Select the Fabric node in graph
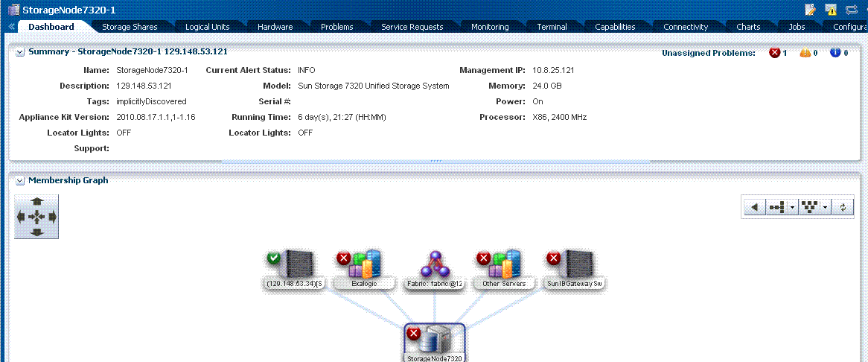The width and height of the screenshot is (868, 362). coord(434,270)
